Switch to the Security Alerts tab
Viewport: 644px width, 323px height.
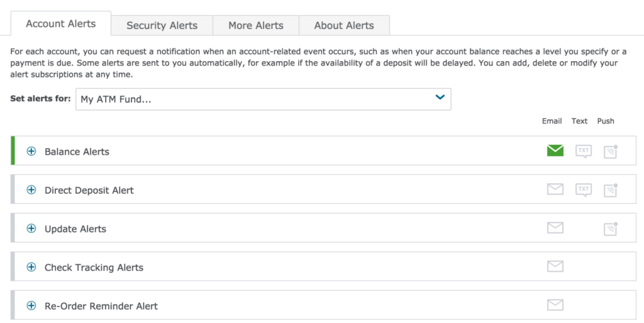(x=162, y=25)
